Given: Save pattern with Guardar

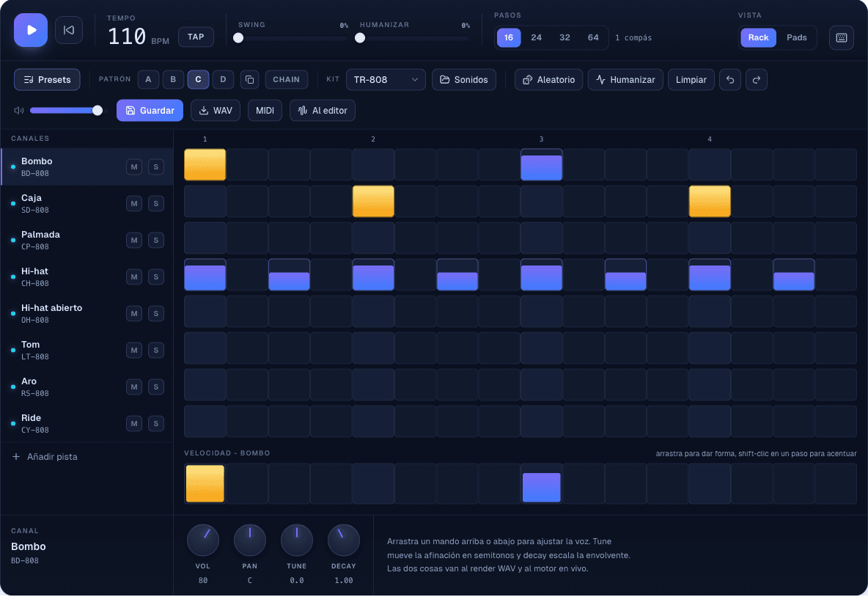Looking at the screenshot, I should coord(150,111).
